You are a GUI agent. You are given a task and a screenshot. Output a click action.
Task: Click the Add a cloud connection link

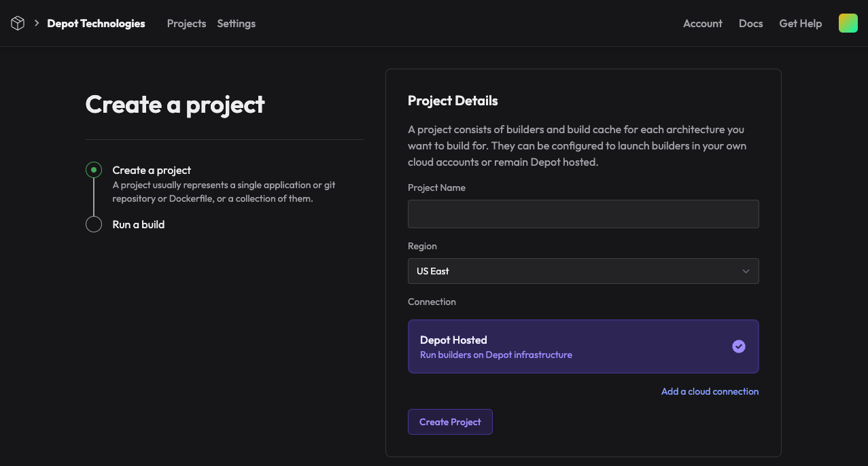click(710, 391)
